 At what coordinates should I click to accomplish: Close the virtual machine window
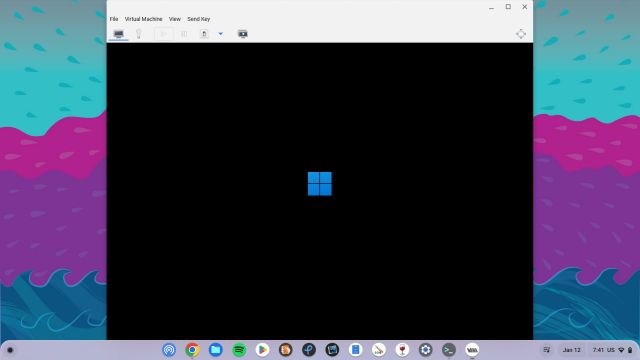tap(525, 7)
